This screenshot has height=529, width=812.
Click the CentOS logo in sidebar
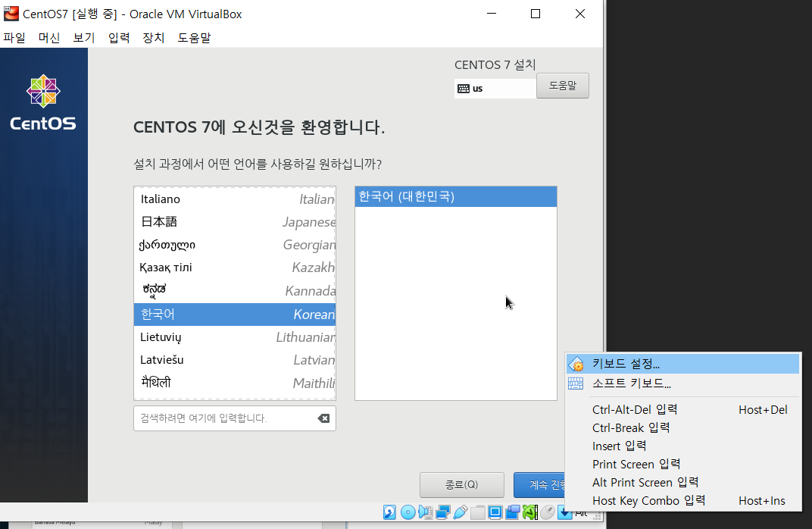coord(43,102)
